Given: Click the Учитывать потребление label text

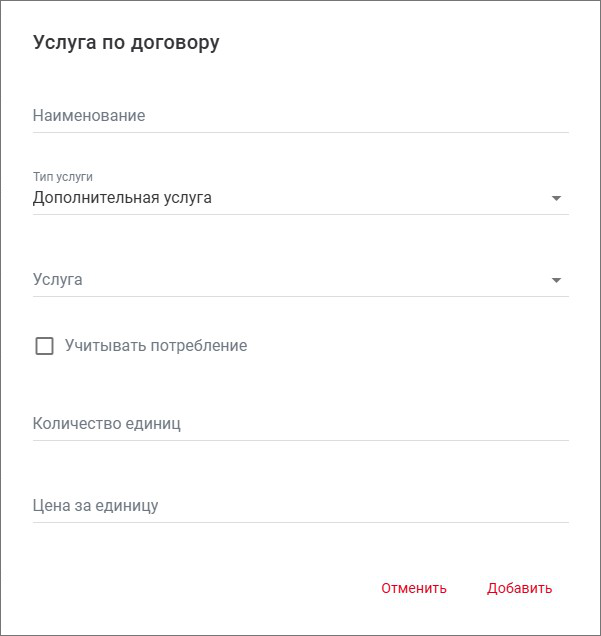Looking at the screenshot, I should (156, 346).
